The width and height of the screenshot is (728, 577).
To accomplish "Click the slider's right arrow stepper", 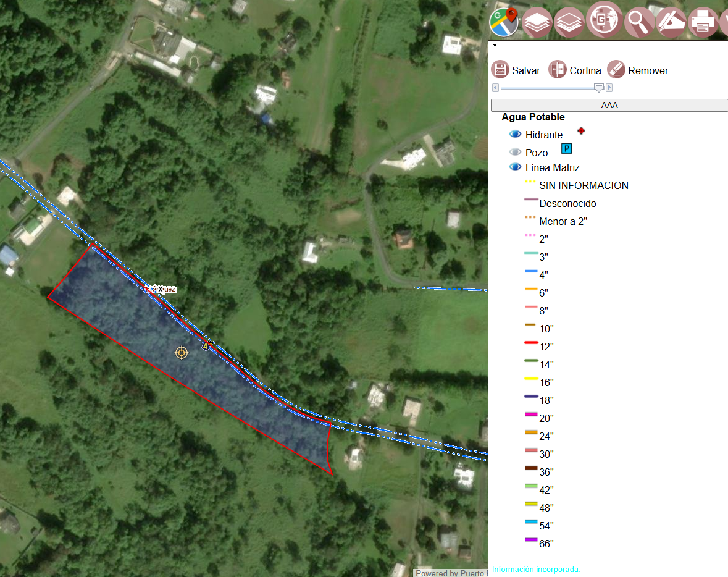I will point(609,87).
